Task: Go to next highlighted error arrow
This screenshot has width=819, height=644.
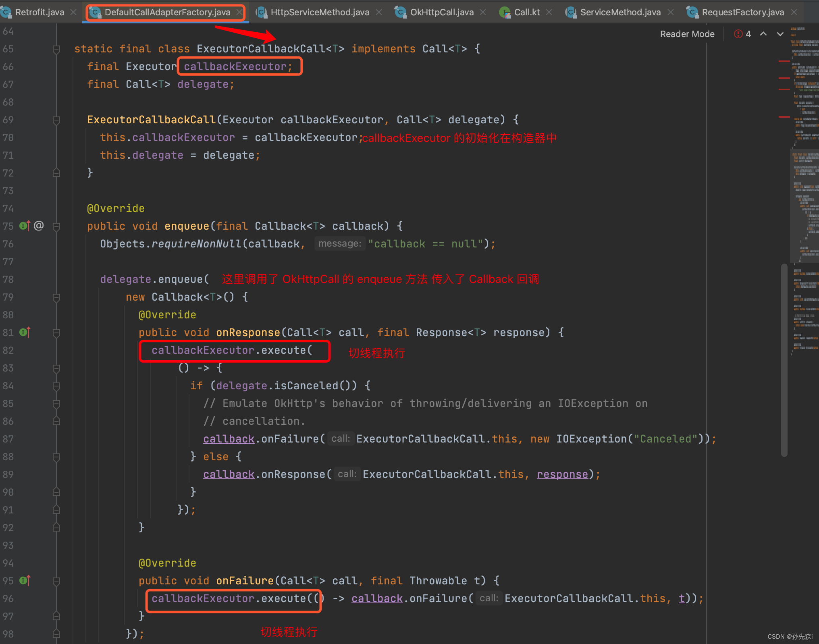Action: click(780, 34)
